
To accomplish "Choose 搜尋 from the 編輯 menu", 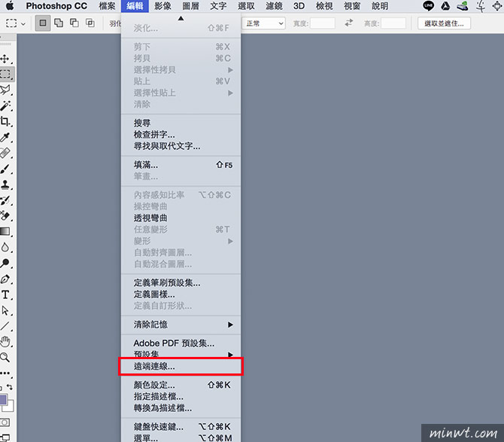I will click(181, 123).
